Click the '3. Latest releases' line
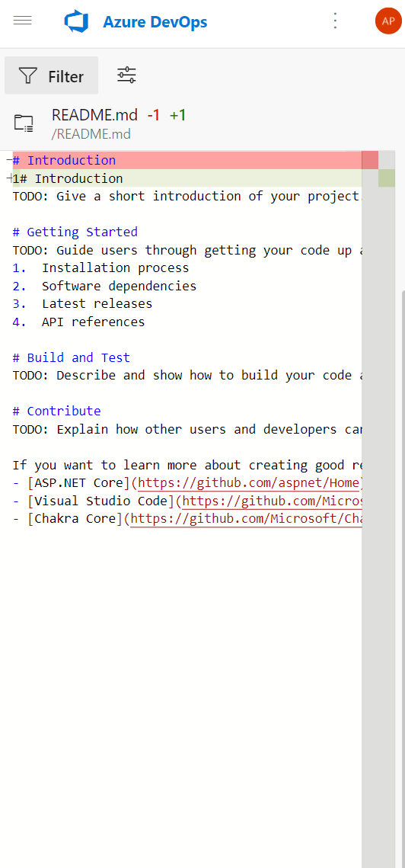The image size is (405, 868). pyautogui.click(x=82, y=304)
